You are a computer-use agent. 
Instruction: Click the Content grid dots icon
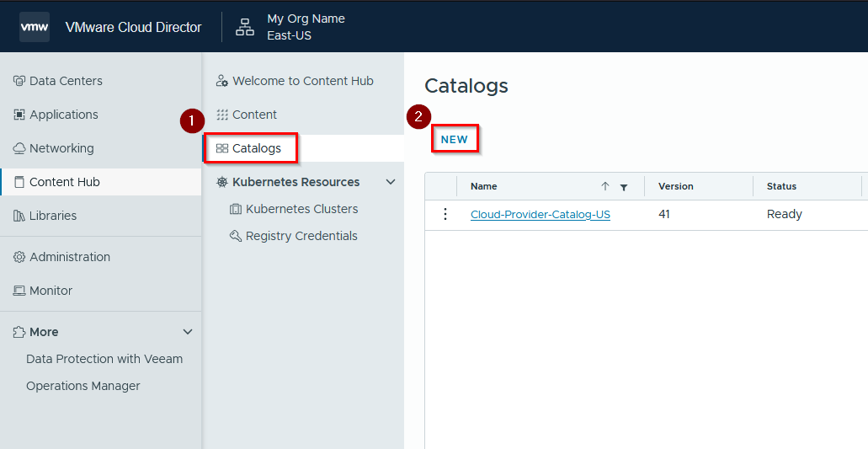coord(222,115)
